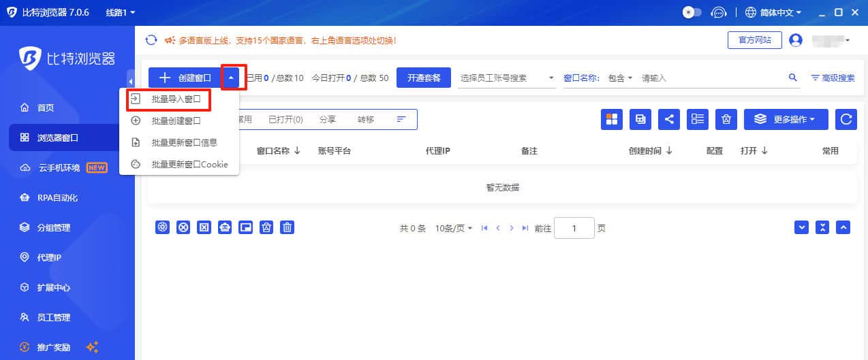Viewport: 868px width, 360px height.
Task: Click the refresh icon beside the announcement
Action: pos(151,40)
